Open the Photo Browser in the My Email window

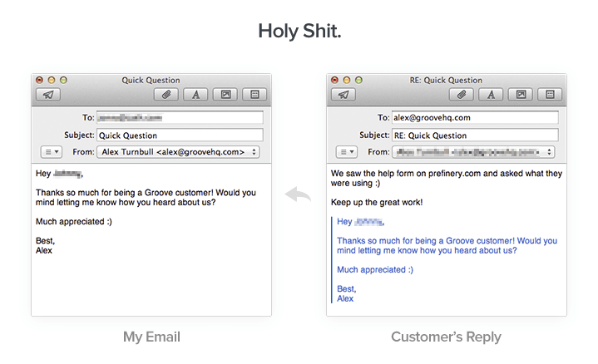click(225, 95)
